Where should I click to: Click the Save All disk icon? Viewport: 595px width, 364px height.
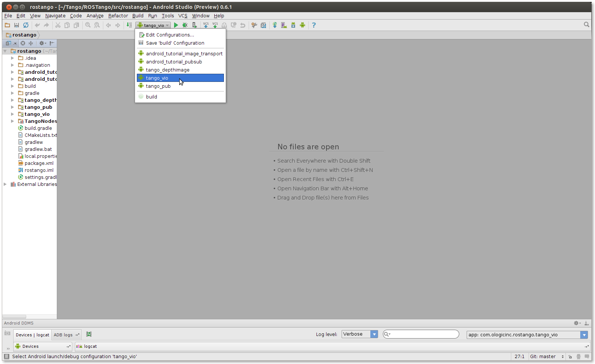point(17,25)
